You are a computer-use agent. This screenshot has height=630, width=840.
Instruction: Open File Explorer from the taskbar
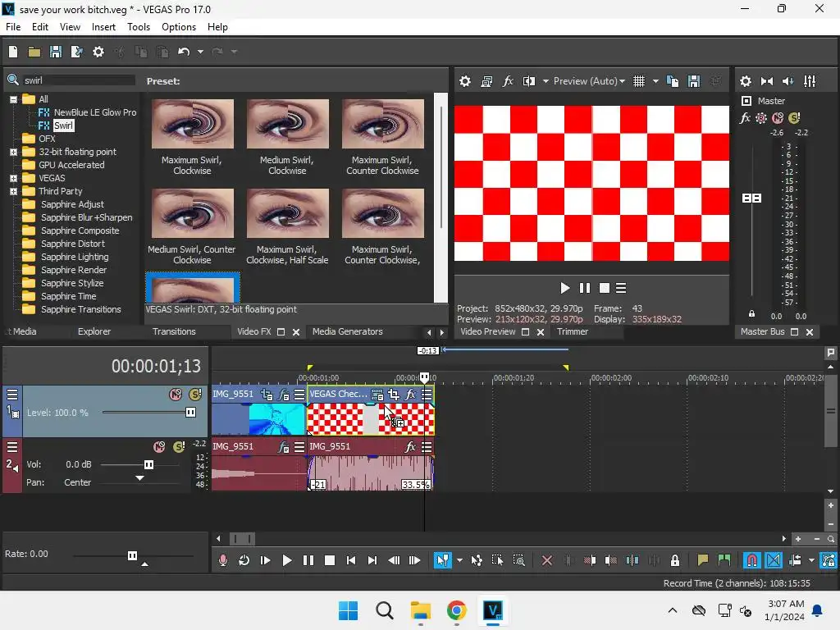pyautogui.click(x=421, y=610)
